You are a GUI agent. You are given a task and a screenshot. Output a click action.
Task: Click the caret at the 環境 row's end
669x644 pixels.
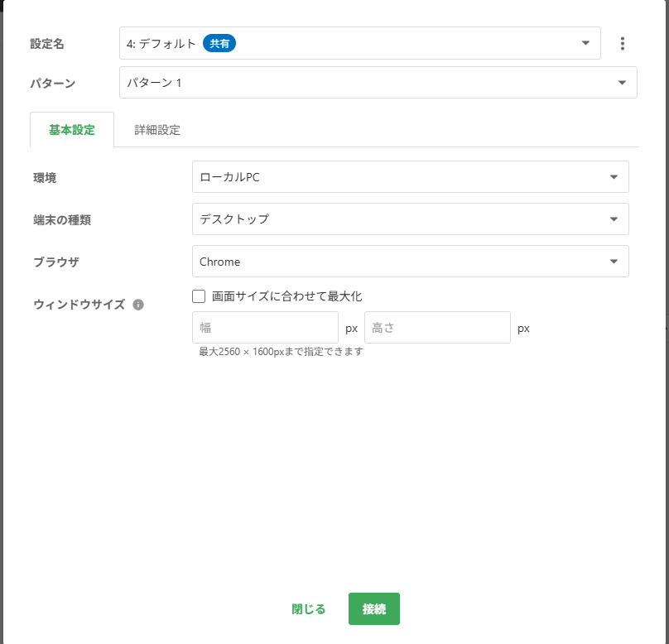[x=614, y=177]
